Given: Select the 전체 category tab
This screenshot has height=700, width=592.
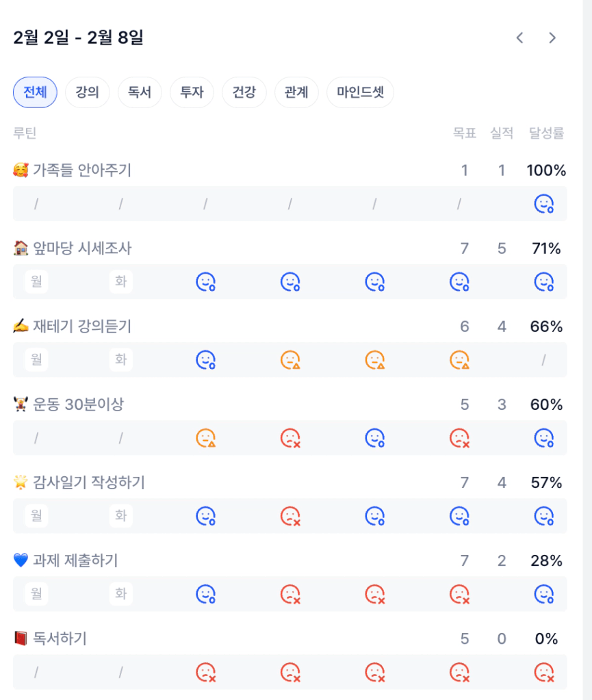Looking at the screenshot, I should click(x=35, y=92).
